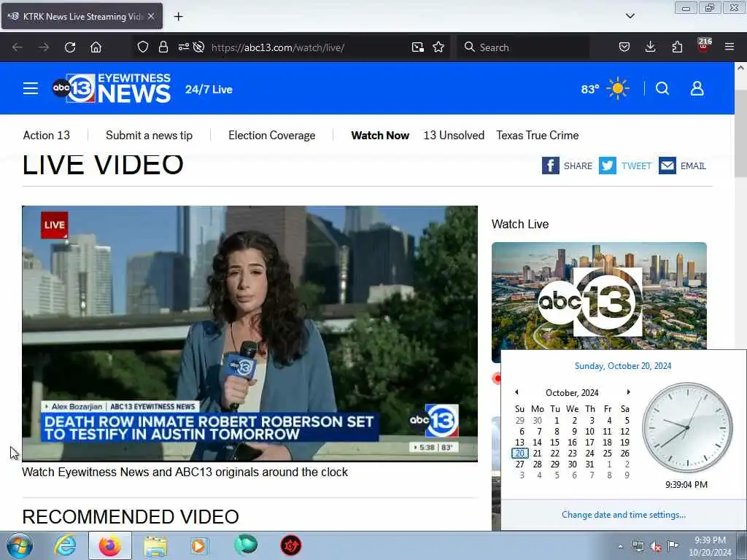Click the ABC13 Eyewitness News logo
Screen dimensions: 747x560
pos(112,88)
